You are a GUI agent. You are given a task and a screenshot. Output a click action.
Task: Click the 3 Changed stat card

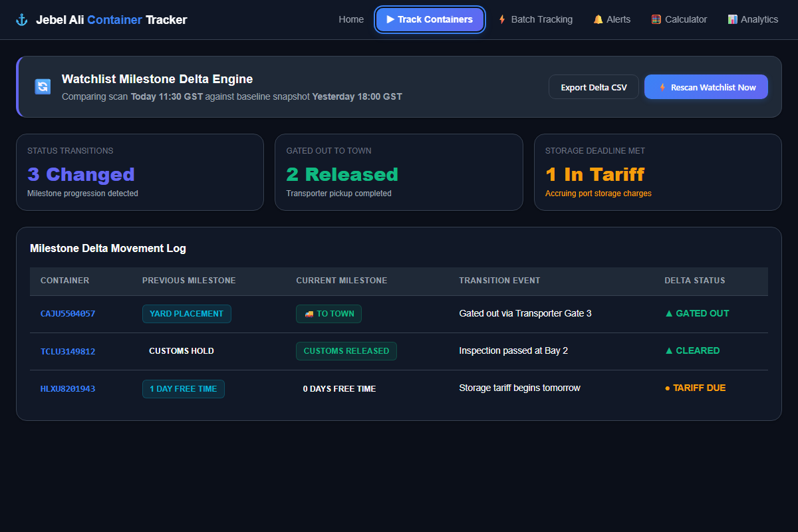tap(140, 172)
